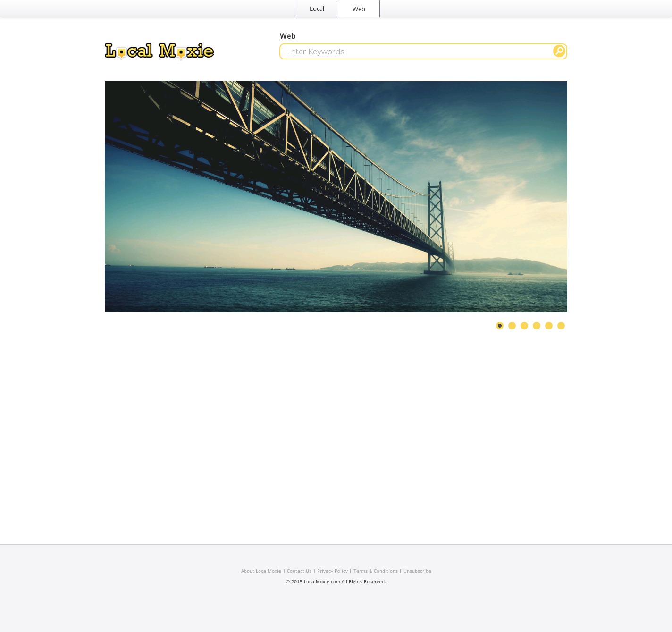Click the map pin in the word Moxie

[x=180, y=53]
